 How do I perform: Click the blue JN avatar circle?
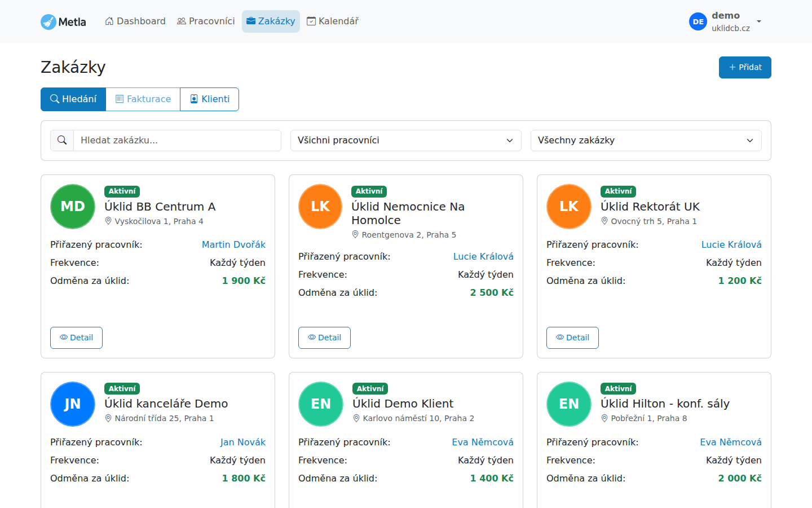tap(73, 404)
